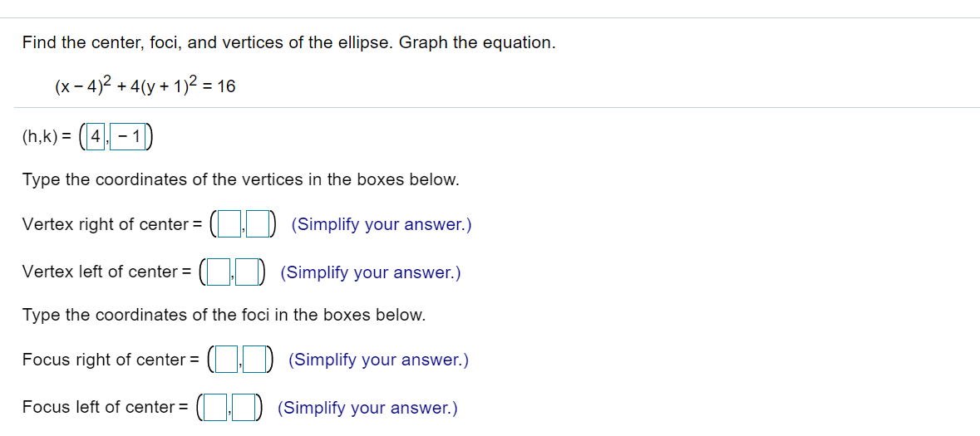Click the ellipse equation (x − 4)² + 4(y + 1)² = 16
This screenshot has width=980, height=436.
(145, 86)
